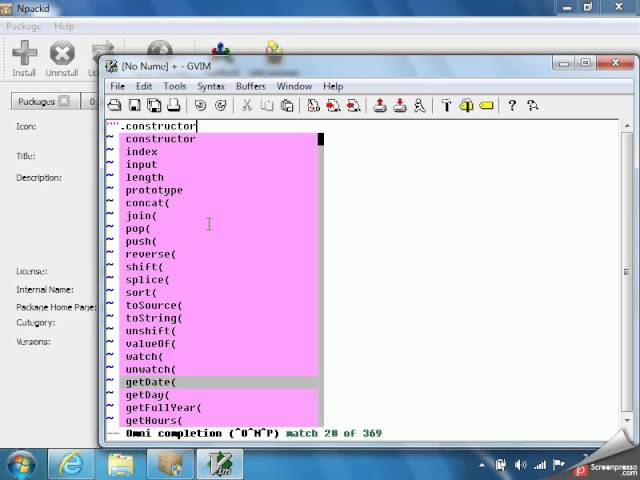
Task: Choose highlighted 'getDate(' completion entry
Action: [218, 382]
